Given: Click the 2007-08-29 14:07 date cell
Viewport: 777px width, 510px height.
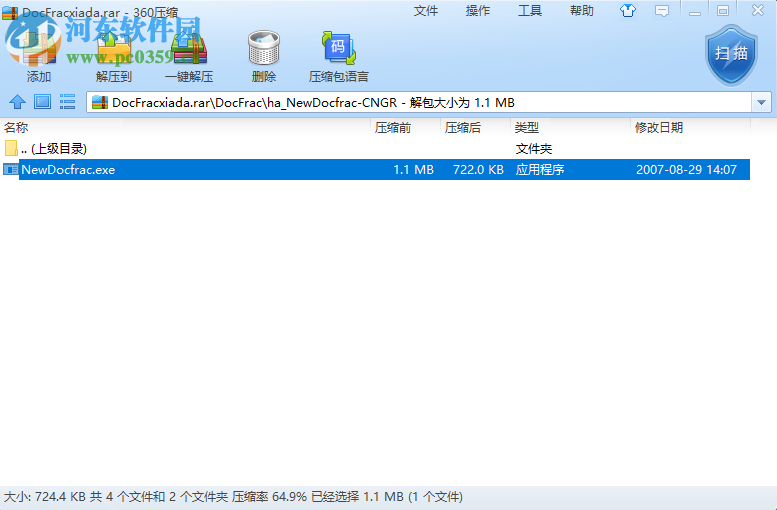Looking at the screenshot, I should [686, 170].
